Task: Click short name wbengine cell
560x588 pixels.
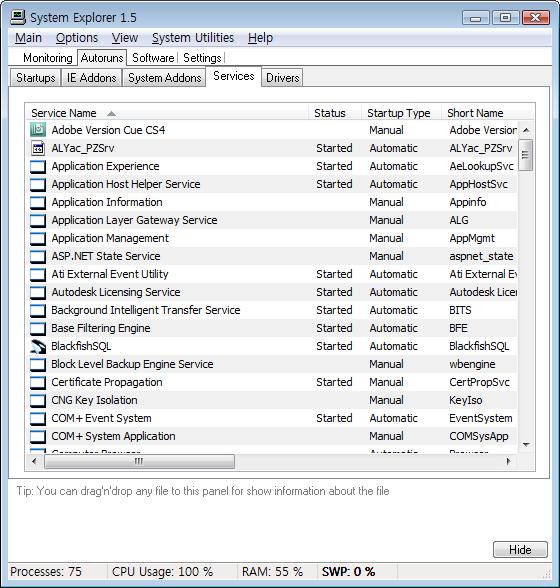Action: click(472, 364)
